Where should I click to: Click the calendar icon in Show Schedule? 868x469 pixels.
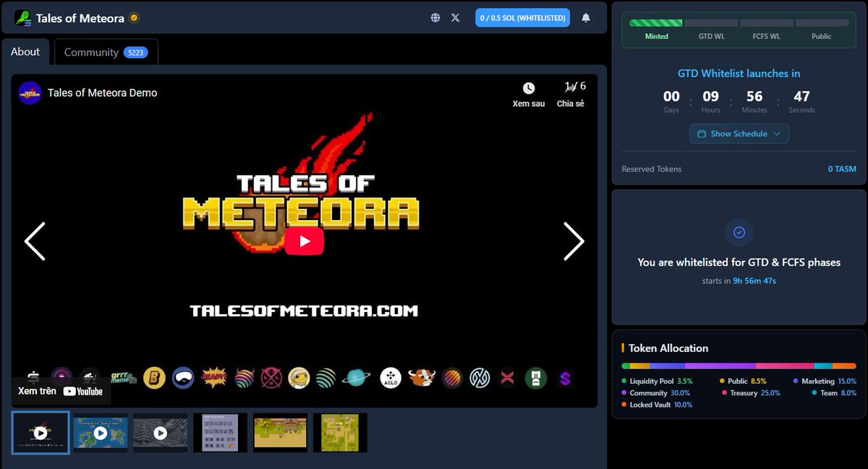(702, 134)
